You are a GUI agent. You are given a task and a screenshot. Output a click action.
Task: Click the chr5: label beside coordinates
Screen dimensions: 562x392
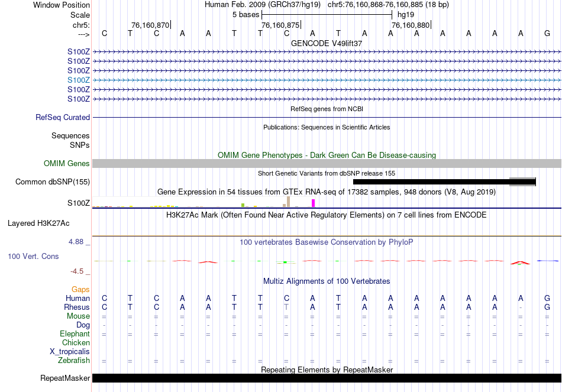81,25
